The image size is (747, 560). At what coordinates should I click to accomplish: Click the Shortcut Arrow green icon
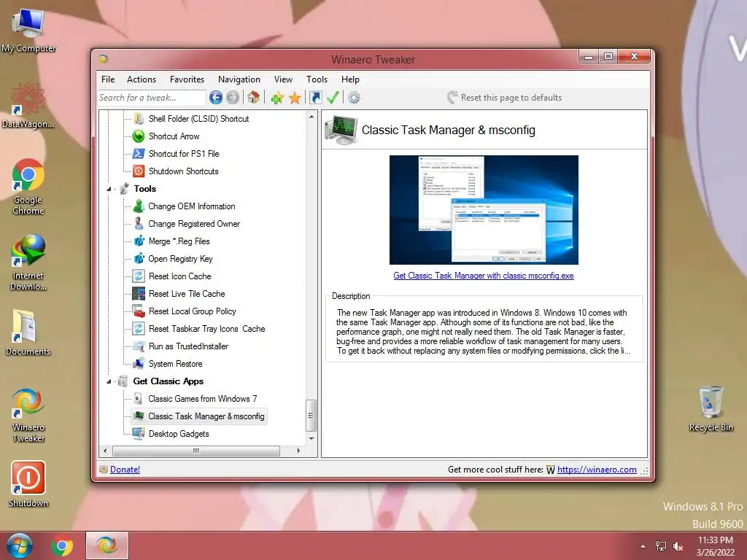[x=139, y=136]
